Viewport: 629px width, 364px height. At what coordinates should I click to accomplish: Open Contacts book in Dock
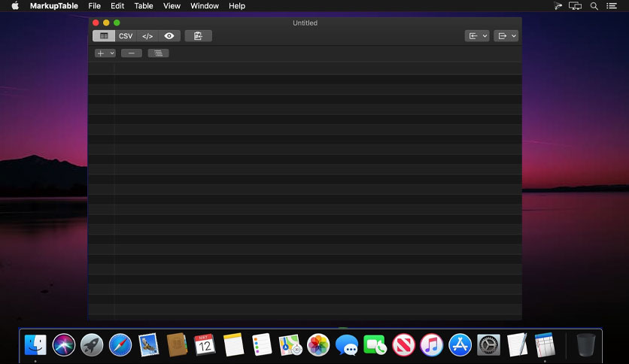pos(177,344)
